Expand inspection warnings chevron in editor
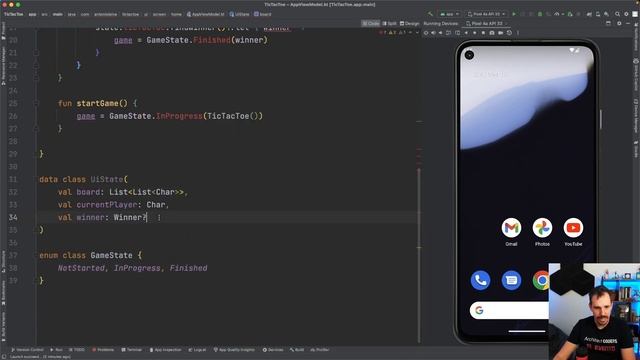Viewport: 640px width, 360px height. point(417,33)
